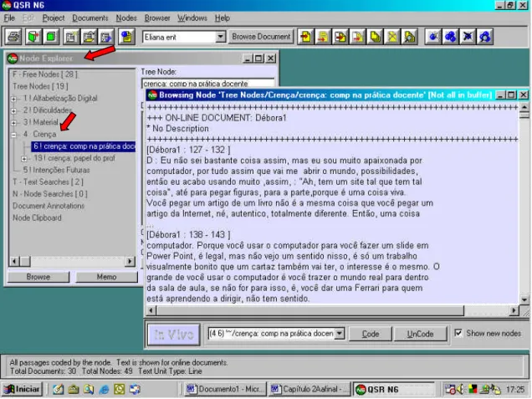Click the browser window scroll right arrow
This screenshot has height=399, width=532.
click(514, 310)
